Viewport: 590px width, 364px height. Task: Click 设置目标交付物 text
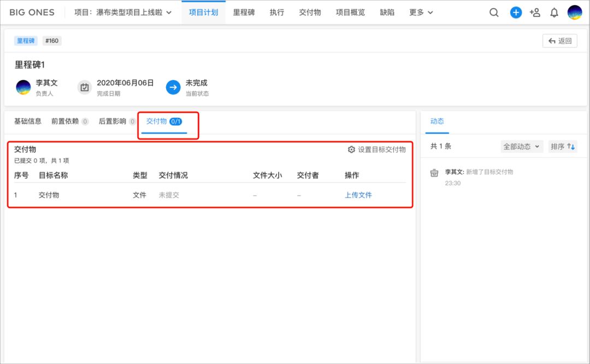point(381,150)
